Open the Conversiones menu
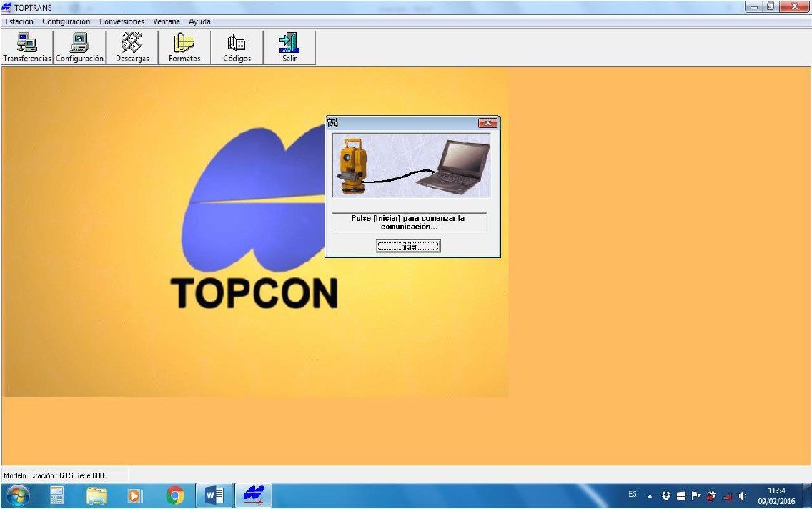 (x=122, y=21)
